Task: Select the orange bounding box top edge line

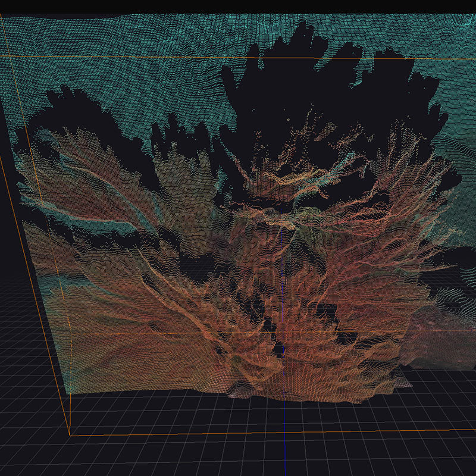Action: (x=238, y=57)
